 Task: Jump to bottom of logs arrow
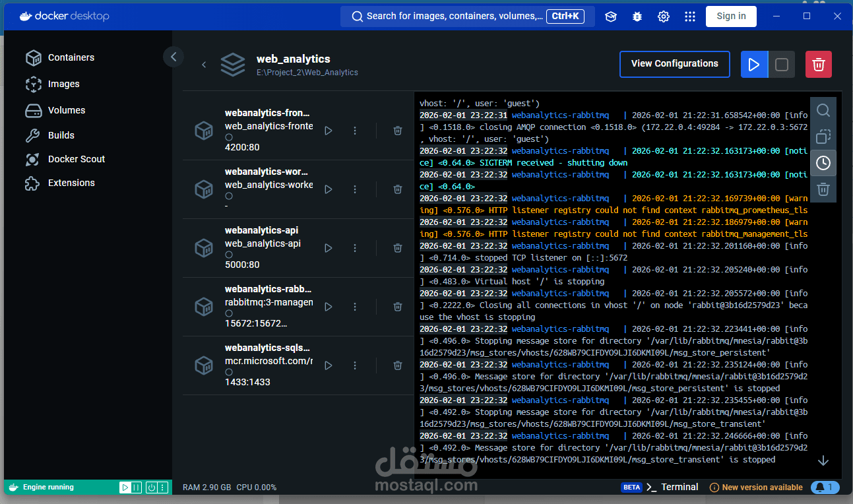click(x=823, y=460)
